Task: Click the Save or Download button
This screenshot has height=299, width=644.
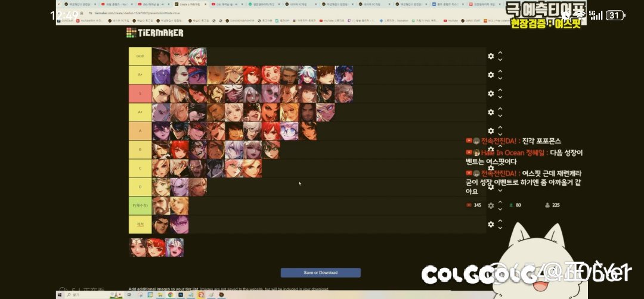Action: coord(320,273)
